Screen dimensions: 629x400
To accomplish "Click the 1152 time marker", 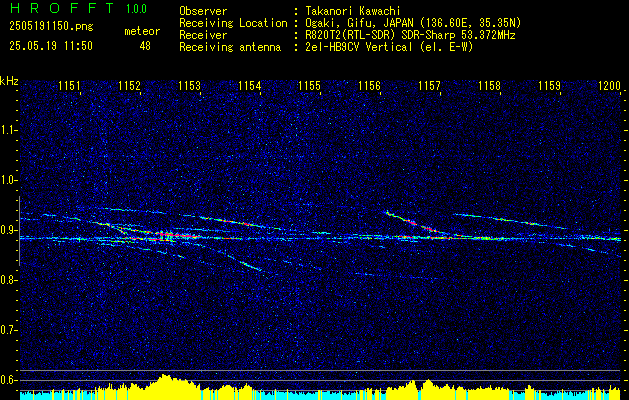I will click(x=129, y=85).
